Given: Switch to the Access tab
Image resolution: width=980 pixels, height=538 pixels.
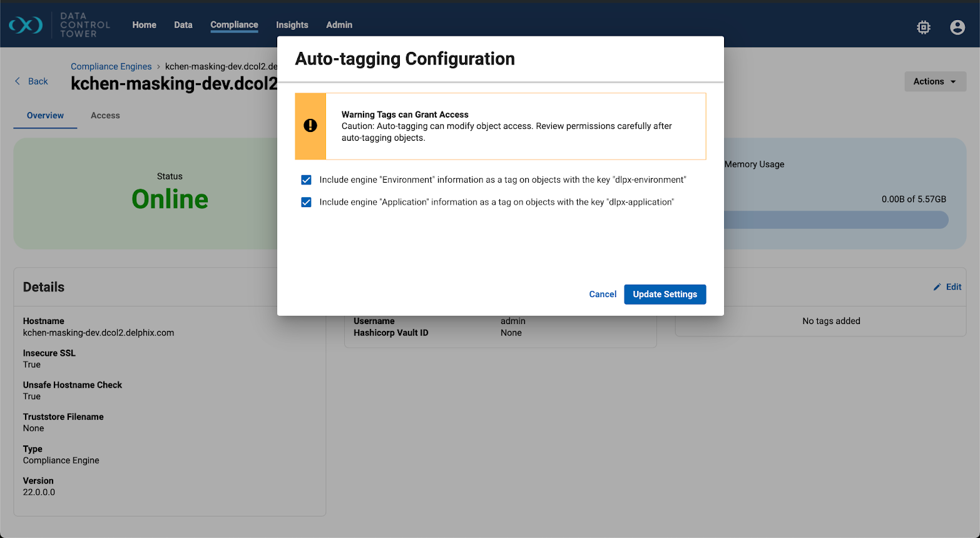Looking at the screenshot, I should pyautogui.click(x=105, y=116).
